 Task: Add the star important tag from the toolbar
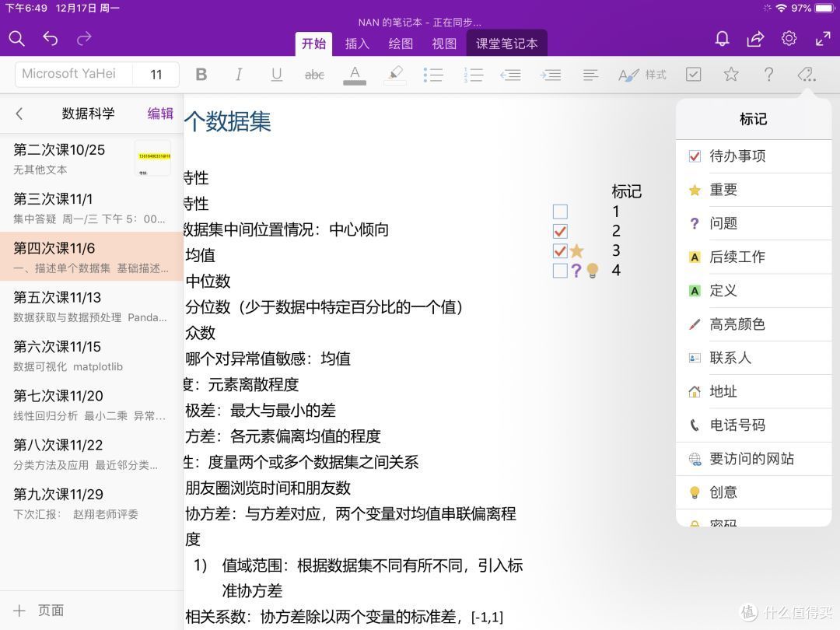click(730, 75)
